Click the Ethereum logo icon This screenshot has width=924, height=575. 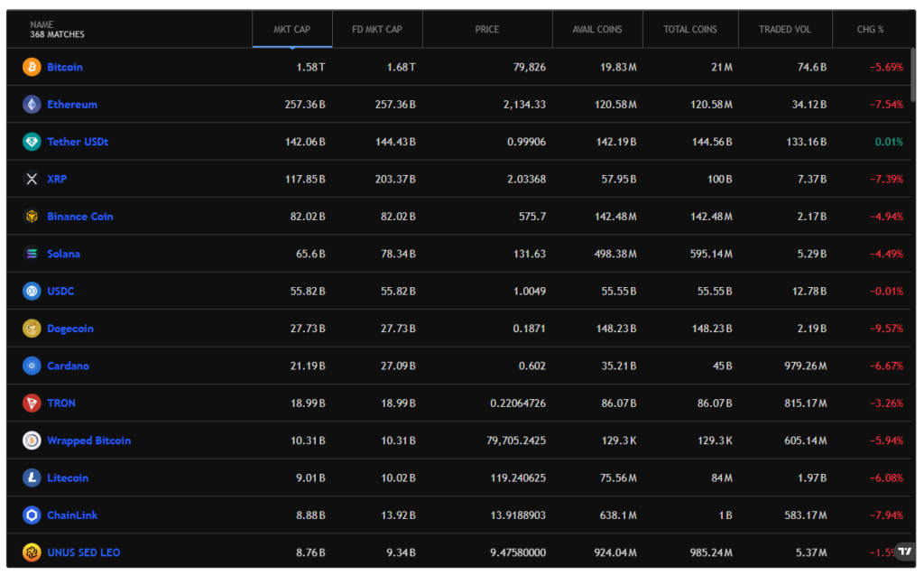32,105
